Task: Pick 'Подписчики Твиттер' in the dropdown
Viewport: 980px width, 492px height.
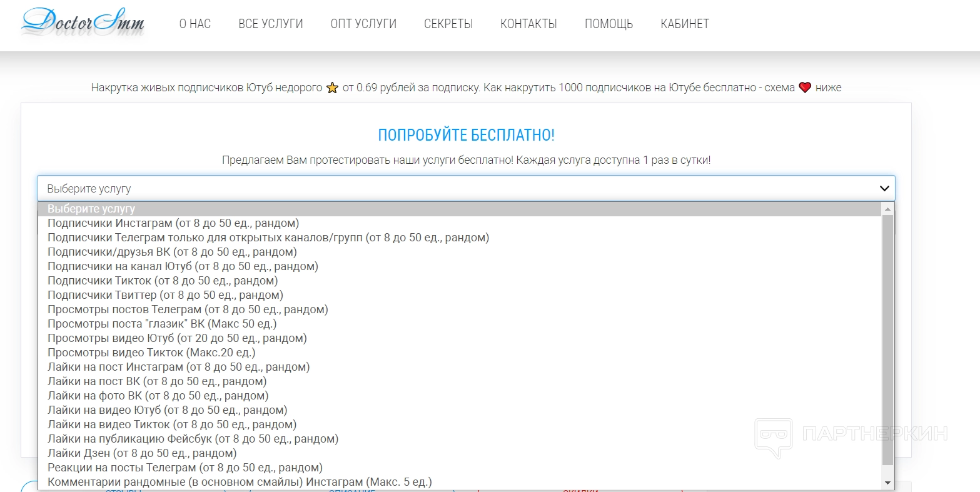Action: click(x=460, y=295)
